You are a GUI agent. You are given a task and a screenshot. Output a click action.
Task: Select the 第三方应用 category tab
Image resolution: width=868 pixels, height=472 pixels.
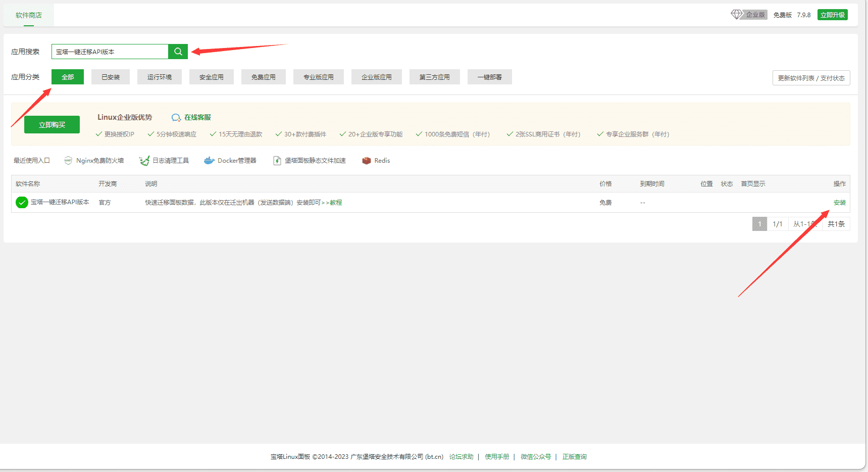coord(435,77)
